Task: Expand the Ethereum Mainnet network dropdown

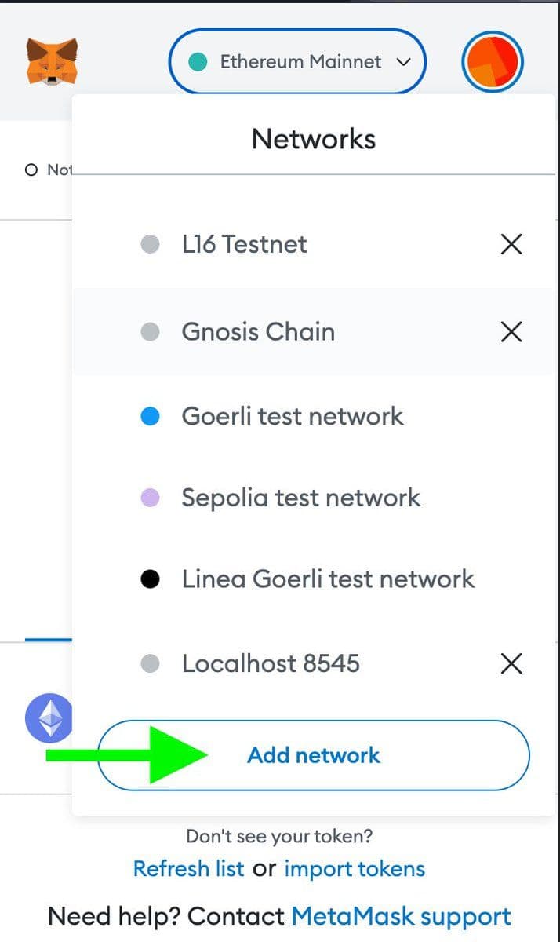Action: [x=298, y=61]
